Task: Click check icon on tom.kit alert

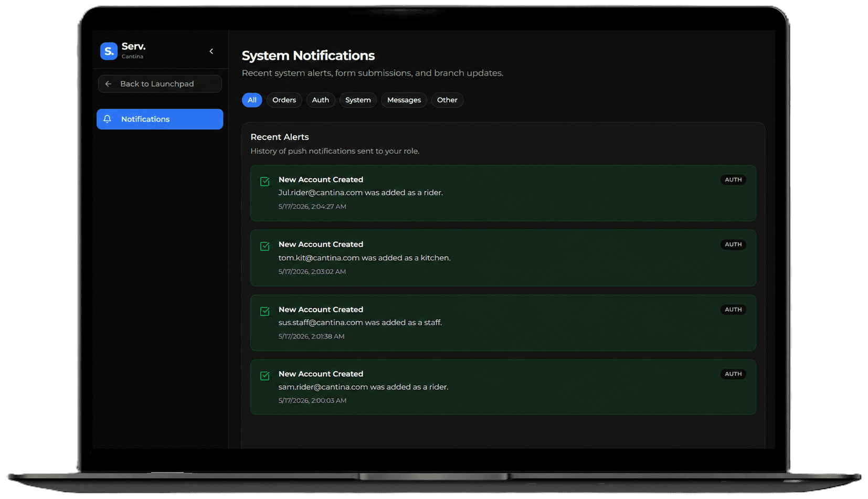Action: (x=265, y=246)
